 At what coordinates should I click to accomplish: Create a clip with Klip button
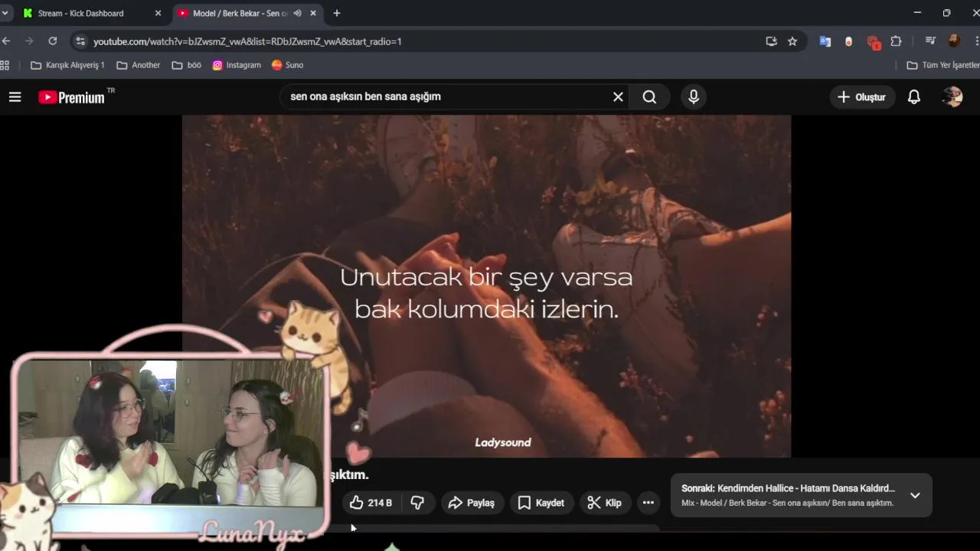click(604, 503)
